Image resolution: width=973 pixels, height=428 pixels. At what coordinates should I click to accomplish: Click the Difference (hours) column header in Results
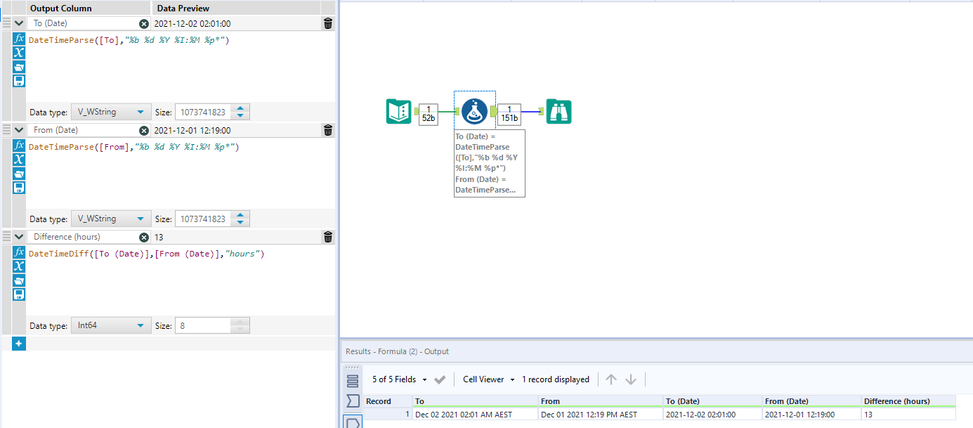[908, 401]
